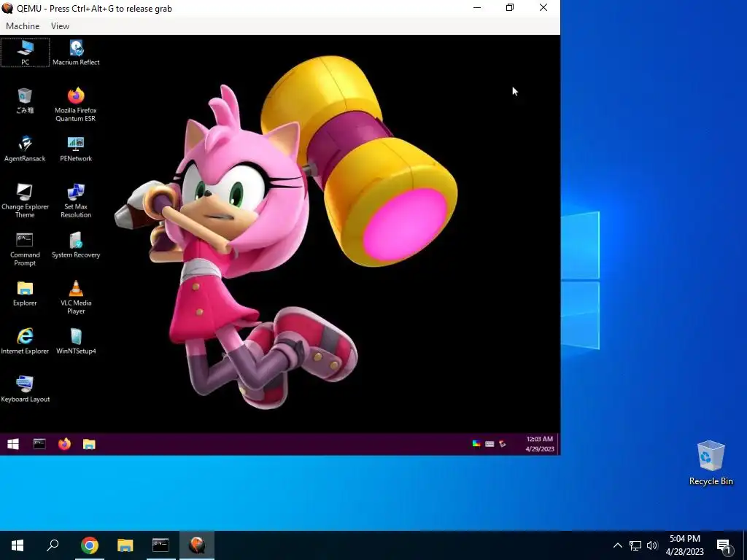The height and width of the screenshot is (560, 747).
Task: Click the guest clock showing 12:03 AM
Action: [x=540, y=444]
